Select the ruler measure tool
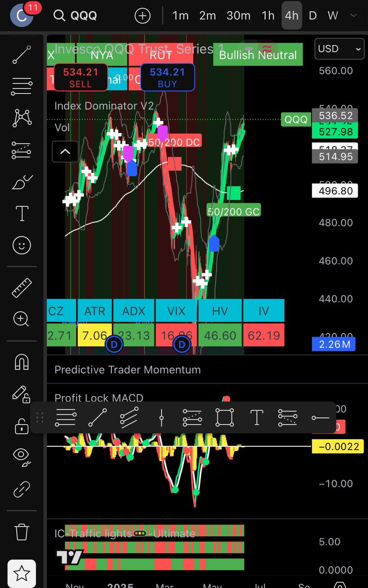The width and height of the screenshot is (368, 588). coord(22,288)
